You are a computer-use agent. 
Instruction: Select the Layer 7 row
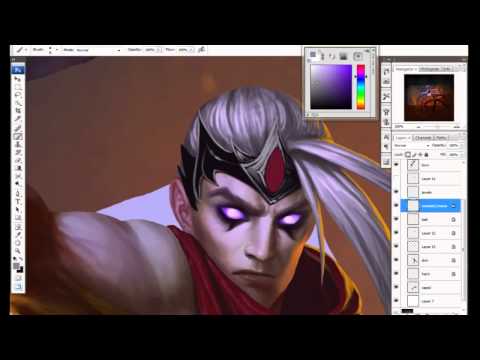[x=430, y=301]
